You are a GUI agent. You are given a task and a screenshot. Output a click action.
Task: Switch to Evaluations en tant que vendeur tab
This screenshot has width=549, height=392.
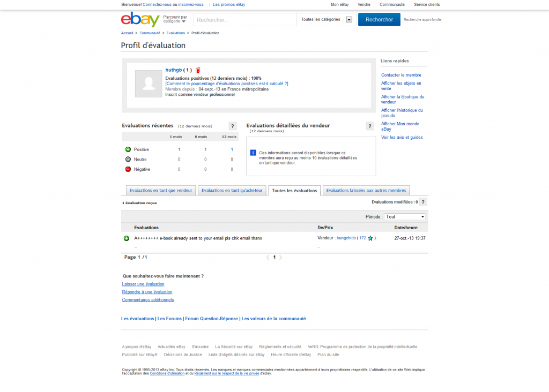161,191
